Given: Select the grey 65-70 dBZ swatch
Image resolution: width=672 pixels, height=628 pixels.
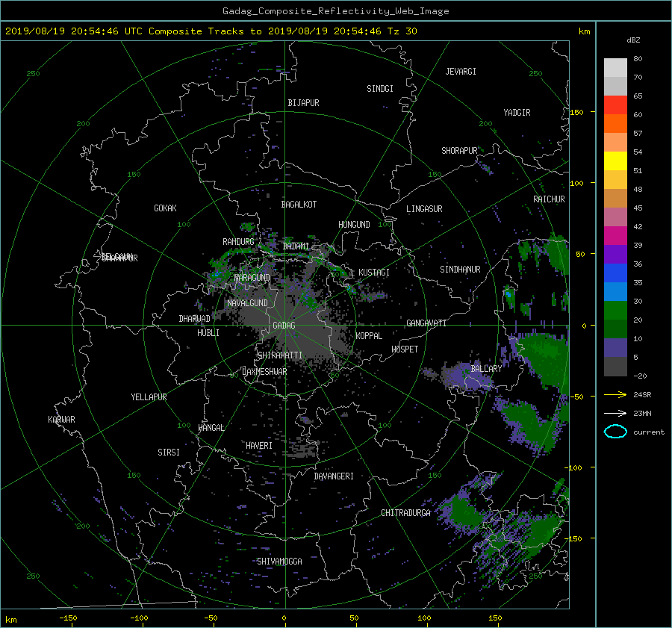Looking at the screenshot, I should point(615,86).
